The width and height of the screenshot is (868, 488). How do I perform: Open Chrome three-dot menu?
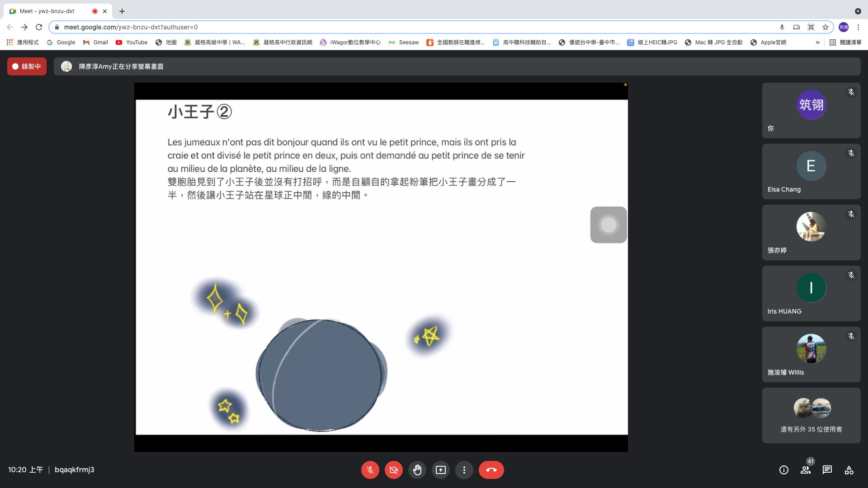(x=858, y=27)
